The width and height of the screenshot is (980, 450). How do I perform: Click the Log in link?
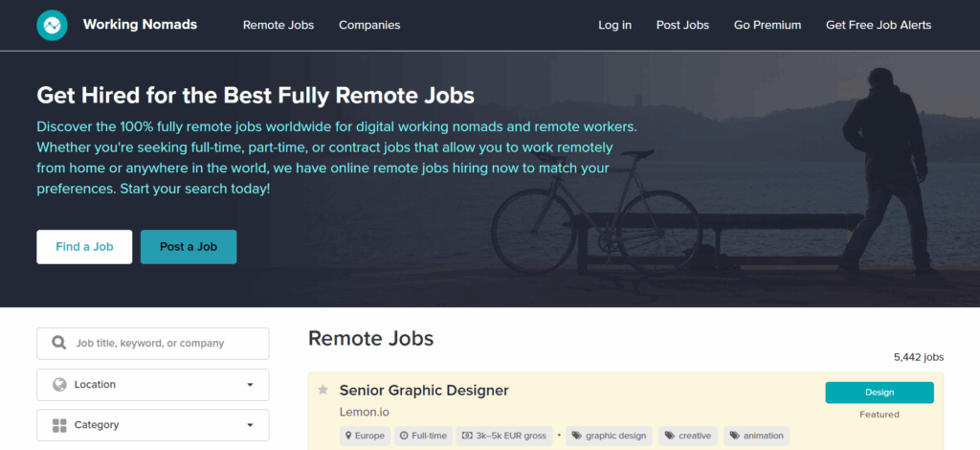(614, 25)
